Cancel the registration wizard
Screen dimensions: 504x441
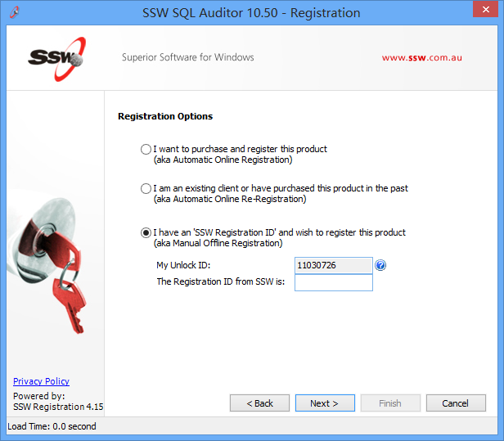[456, 403]
